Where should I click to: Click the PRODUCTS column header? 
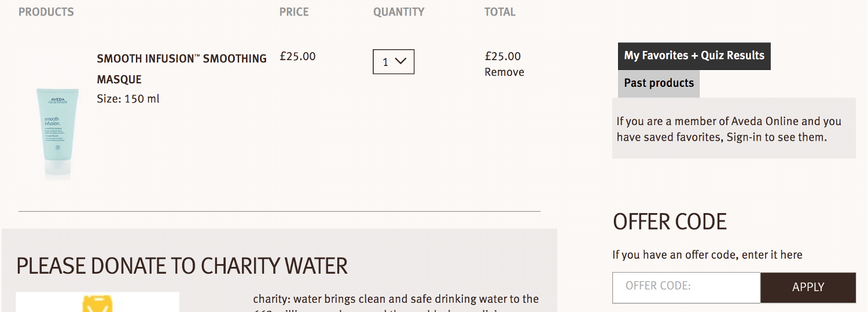(x=46, y=12)
